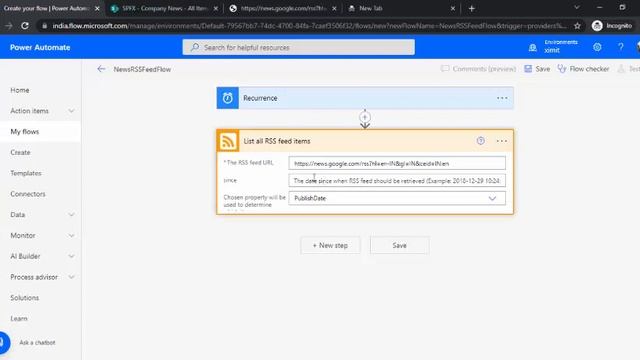This screenshot has height=360, width=640.
Task: Click Ask a chatbot link
Action: (x=37, y=342)
